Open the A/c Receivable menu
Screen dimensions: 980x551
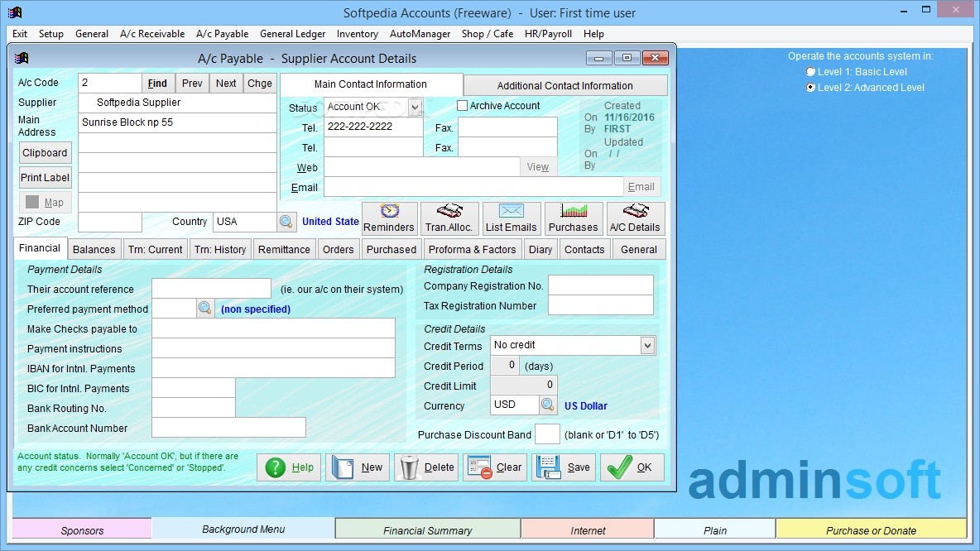(152, 34)
